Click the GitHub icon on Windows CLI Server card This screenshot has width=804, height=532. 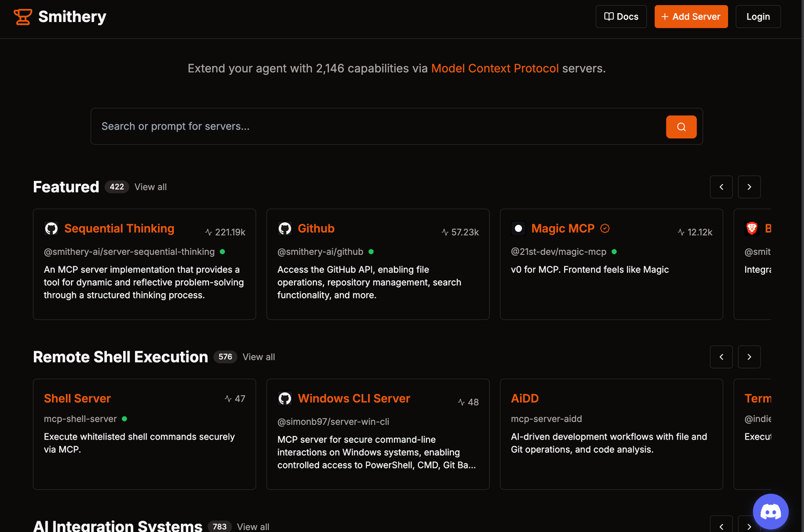285,399
